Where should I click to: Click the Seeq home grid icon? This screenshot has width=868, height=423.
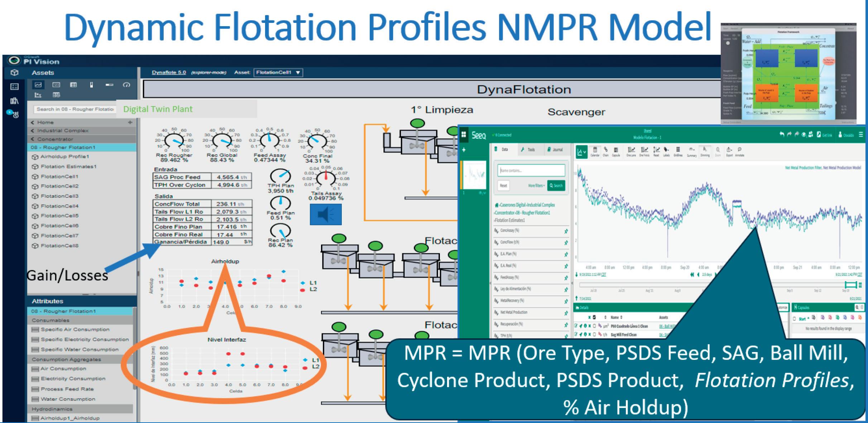tap(464, 134)
